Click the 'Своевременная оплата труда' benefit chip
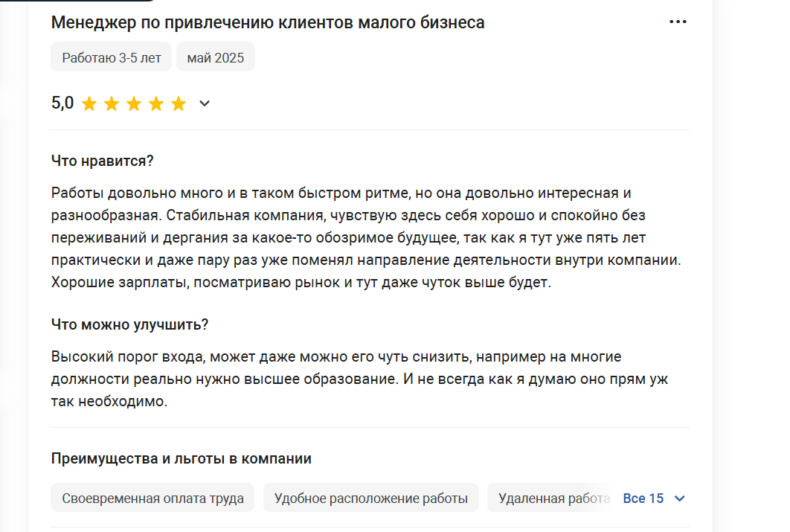The image size is (790, 532). pos(152,498)
